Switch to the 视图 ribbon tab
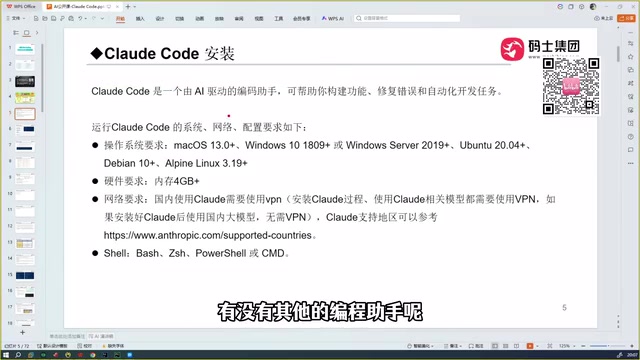The image size is (640, 360). pos(259,18)
